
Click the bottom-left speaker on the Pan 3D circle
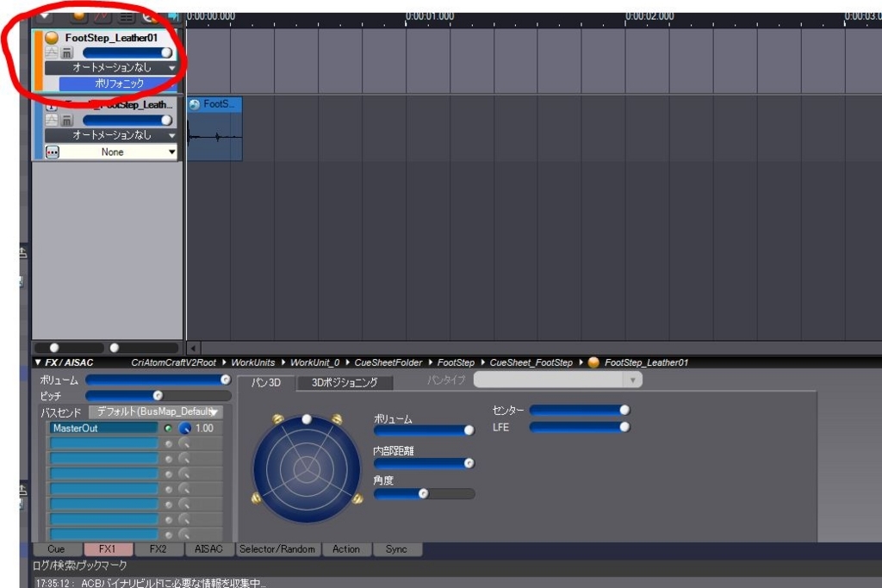coord(256,498)
